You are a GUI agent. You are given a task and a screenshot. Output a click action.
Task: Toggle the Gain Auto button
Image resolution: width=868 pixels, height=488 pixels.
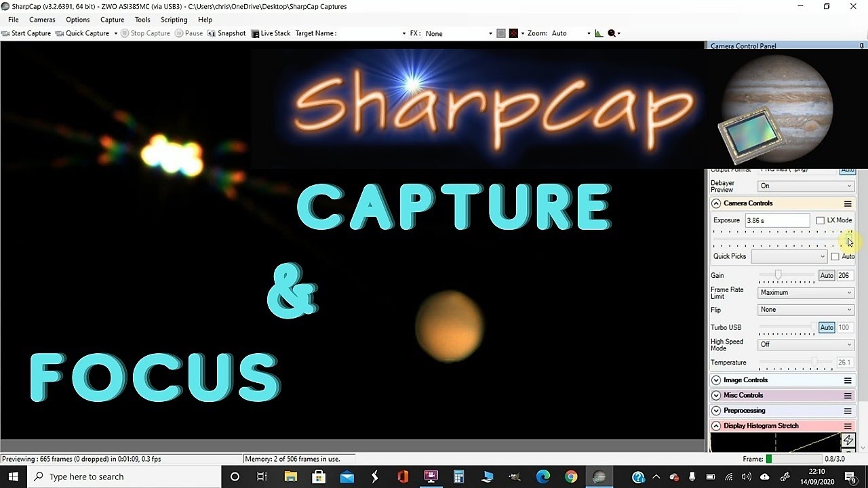pyautogui.click(x=827, y=276)
